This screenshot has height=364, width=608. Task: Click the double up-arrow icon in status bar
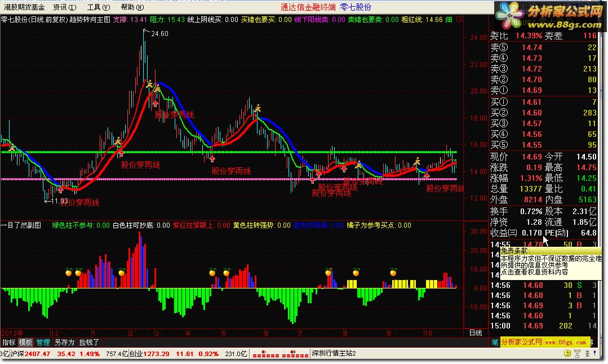pos(588,353)
